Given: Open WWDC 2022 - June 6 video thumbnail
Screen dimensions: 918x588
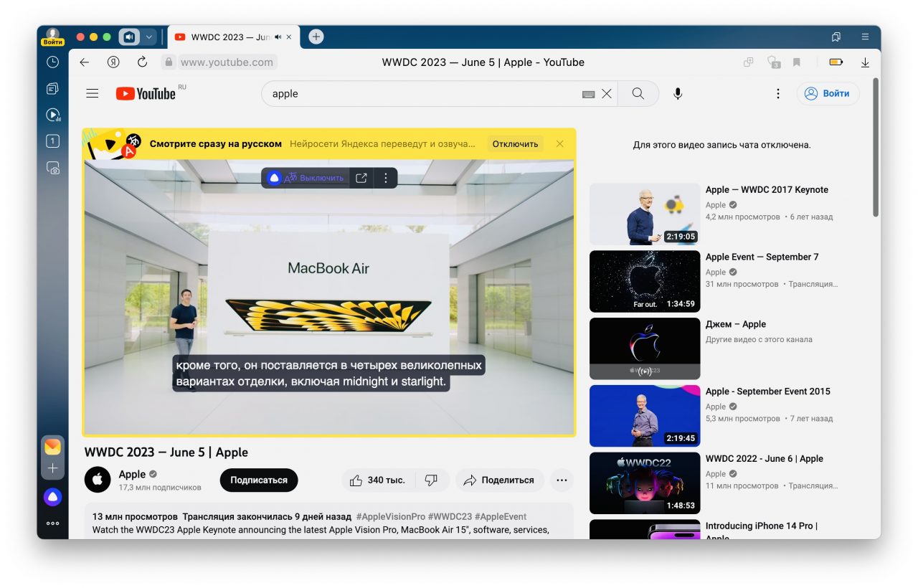Looking at the screenshot, I should click(645, 483).
